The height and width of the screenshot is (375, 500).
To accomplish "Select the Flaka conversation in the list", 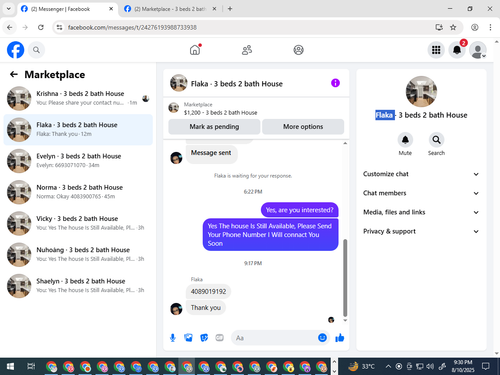I will [x=78, y=130].
